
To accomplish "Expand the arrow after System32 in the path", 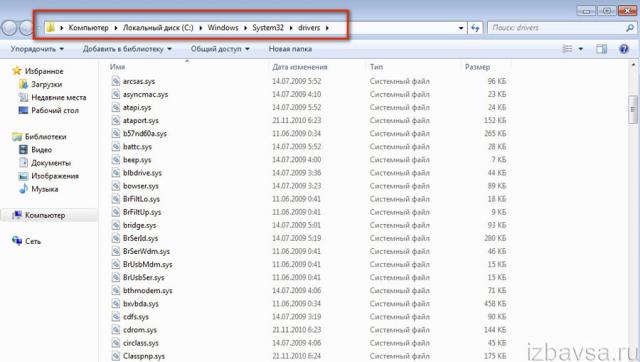I will pyautogui.click(x=291, y=28).
